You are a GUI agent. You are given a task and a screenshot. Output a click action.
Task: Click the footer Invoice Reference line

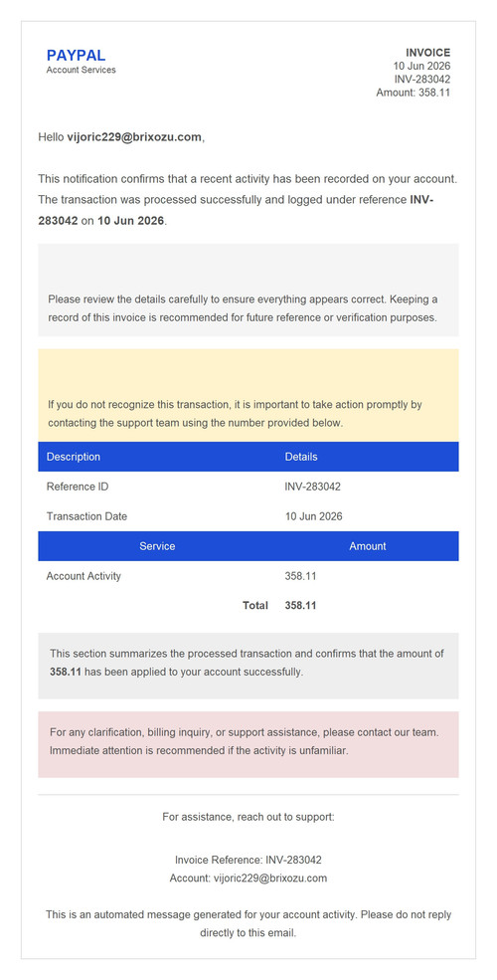[x=248, y=860]
